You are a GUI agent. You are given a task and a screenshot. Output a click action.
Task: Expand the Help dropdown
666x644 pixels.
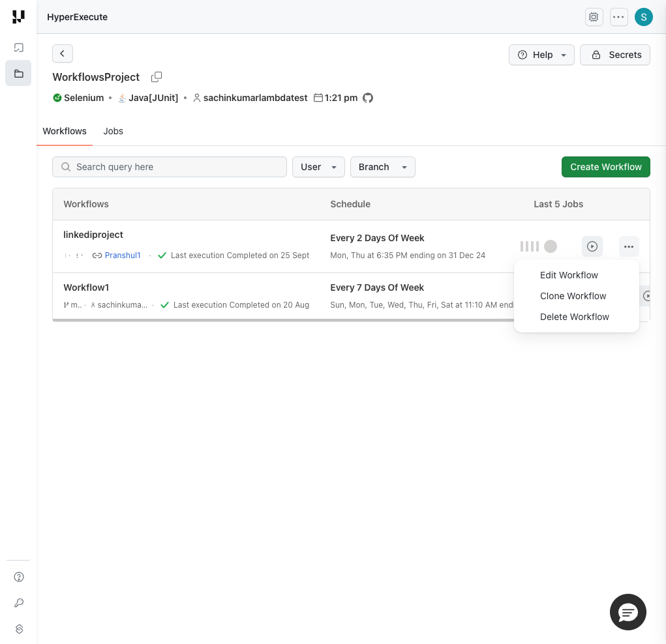(541, 55)
